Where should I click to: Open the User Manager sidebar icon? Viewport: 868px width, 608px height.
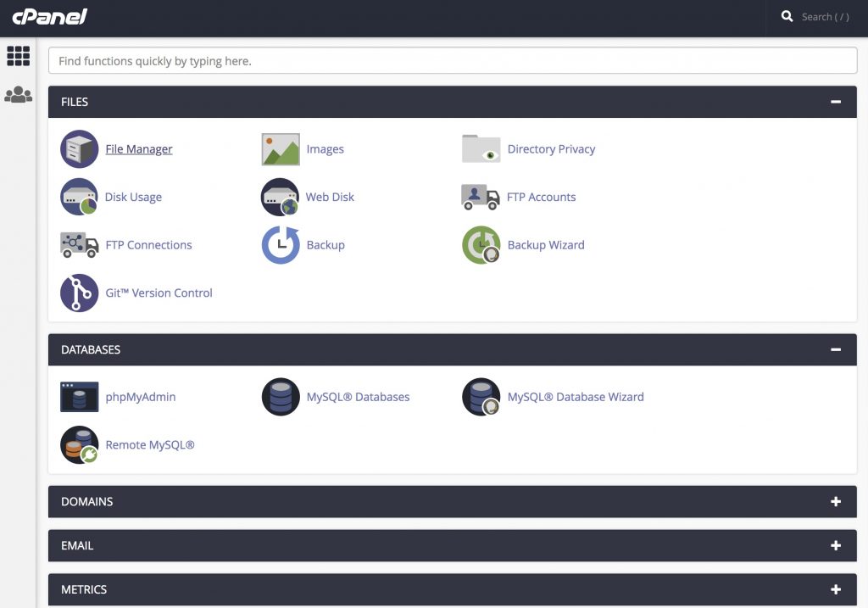coord(19,94)
